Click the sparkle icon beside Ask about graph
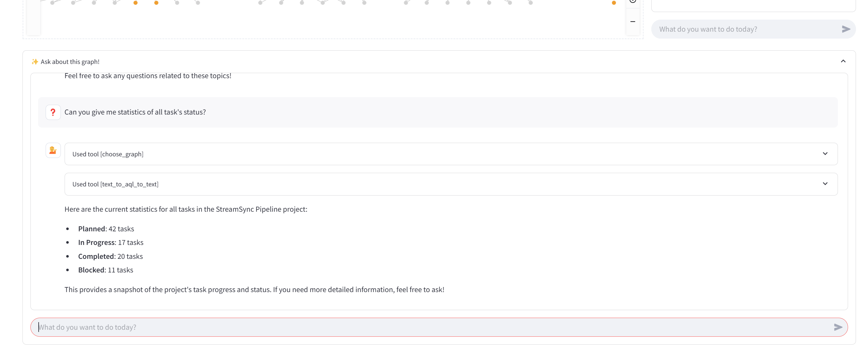 35,62
